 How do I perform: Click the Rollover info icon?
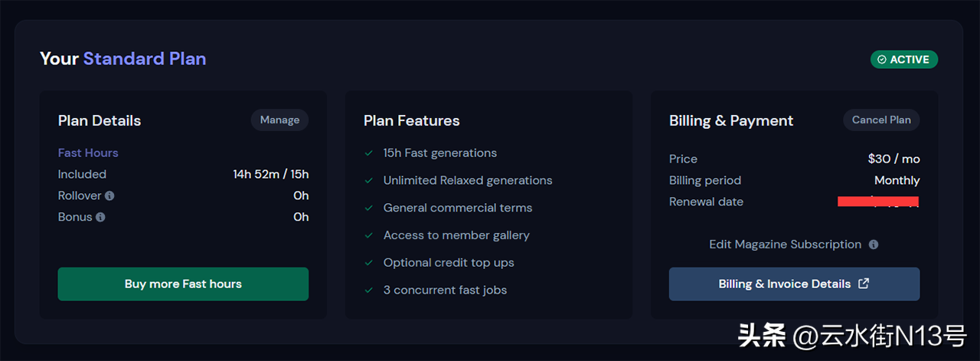(109, 196)
